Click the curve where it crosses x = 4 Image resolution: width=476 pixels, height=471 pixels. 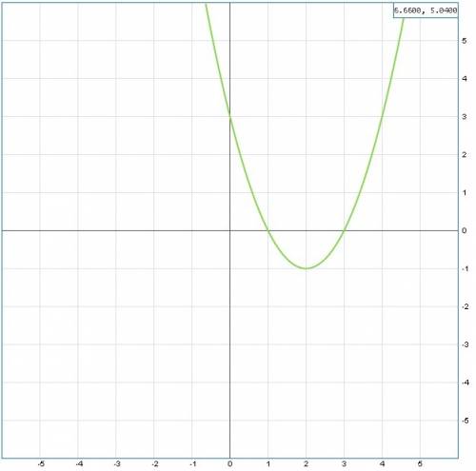(382, 117)
